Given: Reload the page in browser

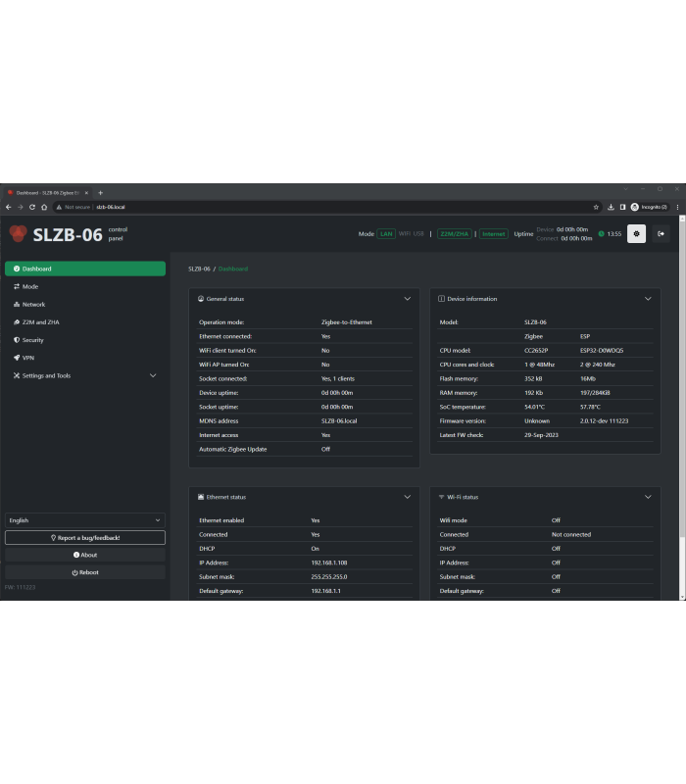Looking at the screenshot, I should tap(32, 207).
